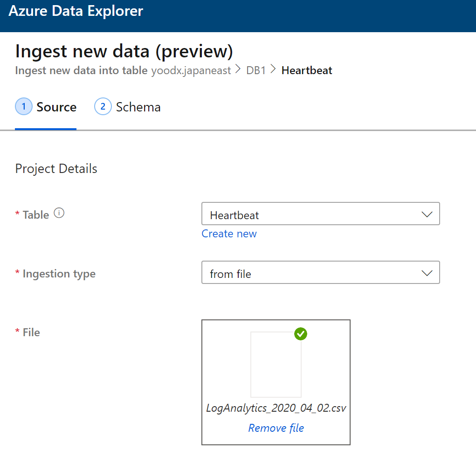Expand the Ingestion type dropdown arrow
Screen dimensions: 476x470
point(427,273)
